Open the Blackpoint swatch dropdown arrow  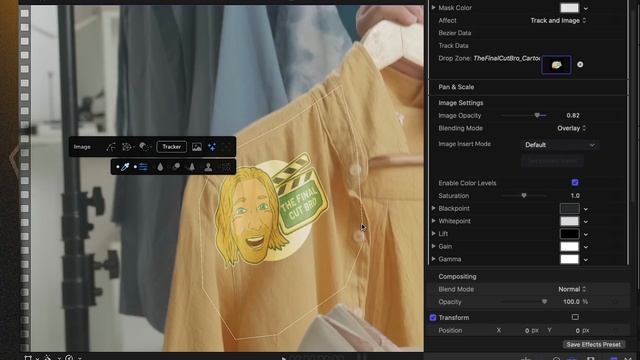(586, 209)
